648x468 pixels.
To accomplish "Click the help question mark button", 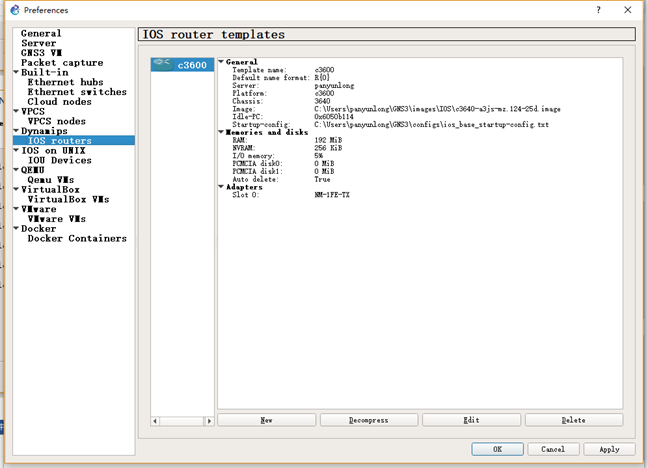I will (x=598, y=10).
